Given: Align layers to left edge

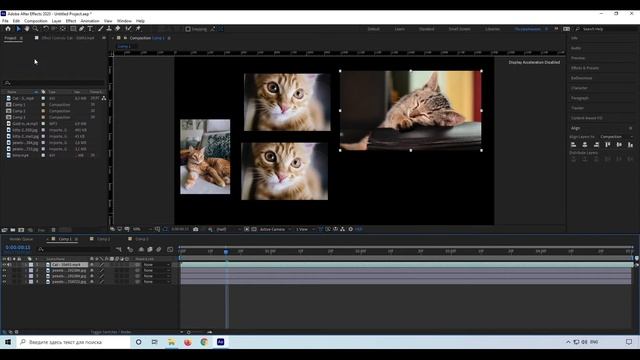Looking at the screenshot, I should [573, 145].
